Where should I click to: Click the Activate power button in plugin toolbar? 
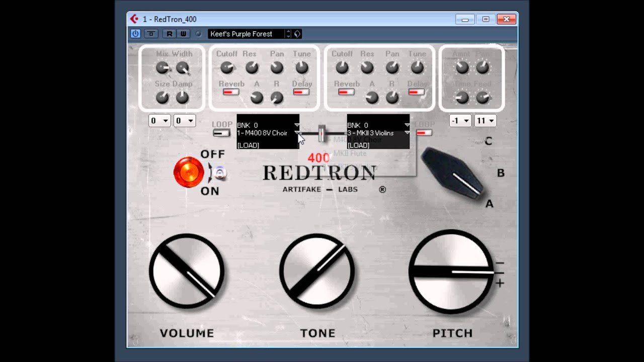(x=135, y=34)
